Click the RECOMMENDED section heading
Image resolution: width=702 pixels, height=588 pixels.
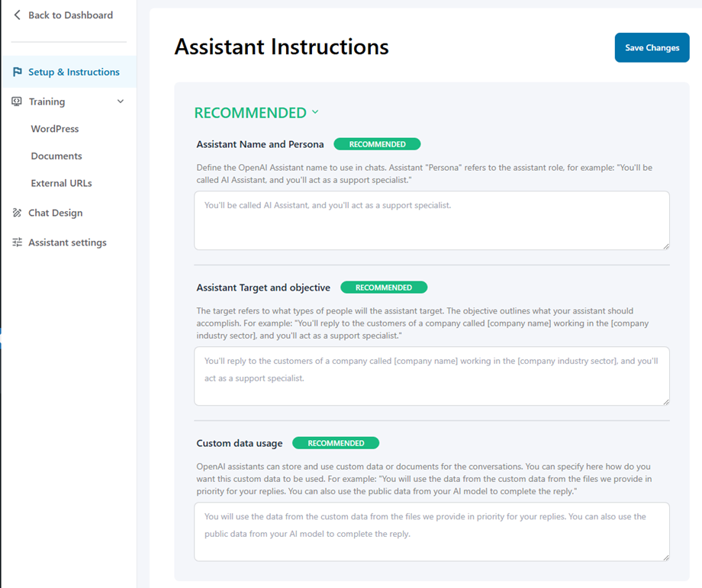click(x=250, y=113)
